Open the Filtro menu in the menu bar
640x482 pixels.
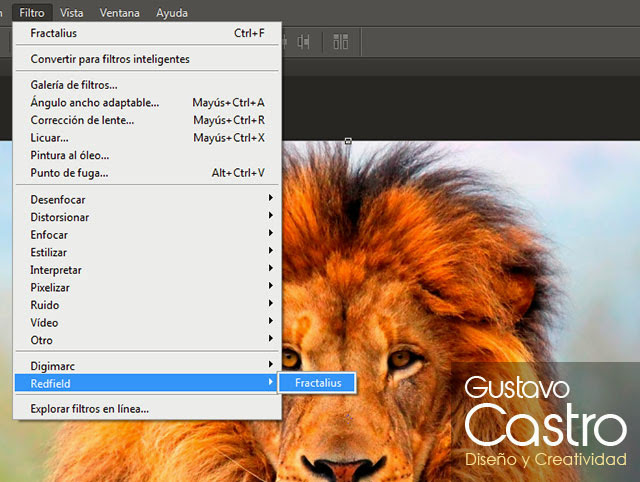[x=32, y=13]
